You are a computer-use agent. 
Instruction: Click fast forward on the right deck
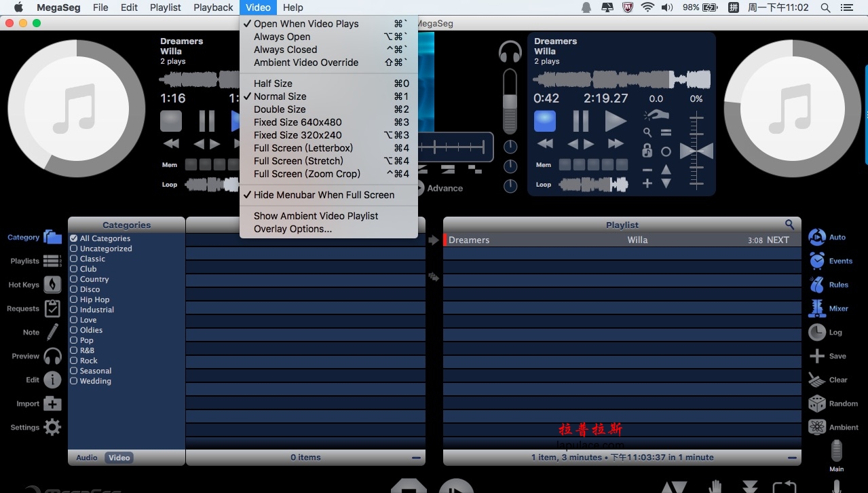616,144
